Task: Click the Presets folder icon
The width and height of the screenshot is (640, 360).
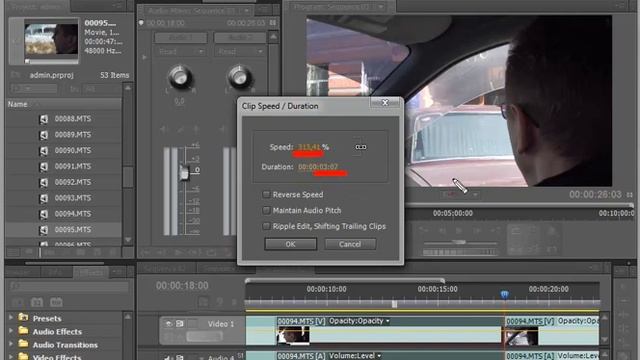Action: [x=23, y=318]
